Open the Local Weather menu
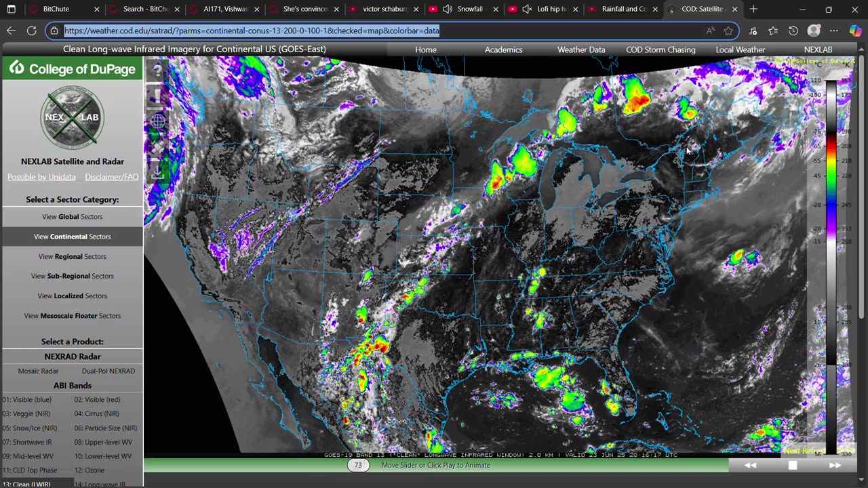This screenshot has width=868, height=488. [x=740, y=49]
